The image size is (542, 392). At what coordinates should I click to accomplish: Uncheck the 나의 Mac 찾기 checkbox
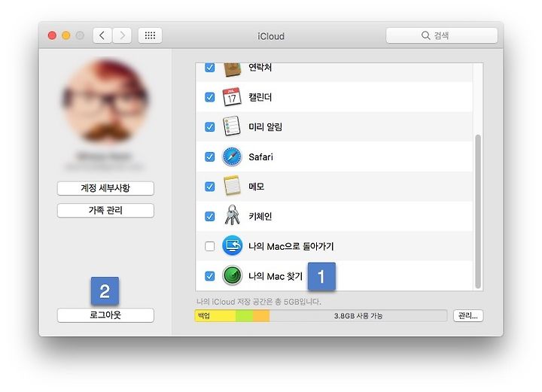(210, 276)
